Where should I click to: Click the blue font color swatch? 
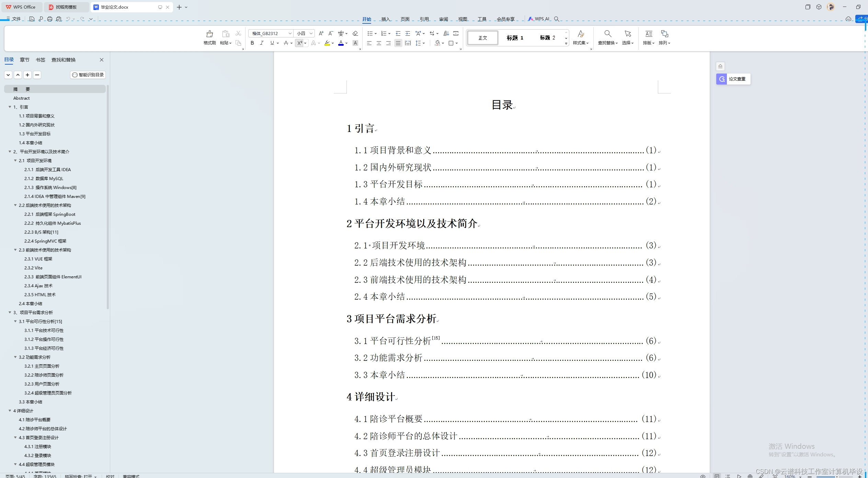[341, 43]
